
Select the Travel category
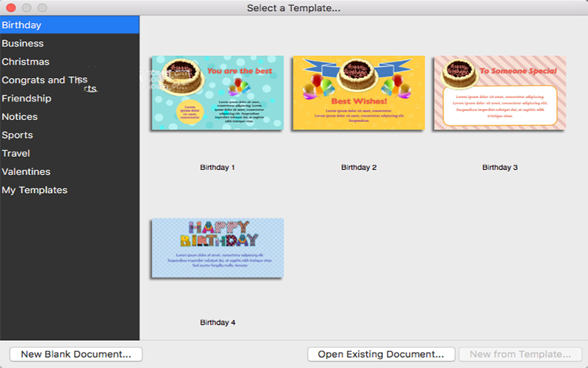point(69,153)
